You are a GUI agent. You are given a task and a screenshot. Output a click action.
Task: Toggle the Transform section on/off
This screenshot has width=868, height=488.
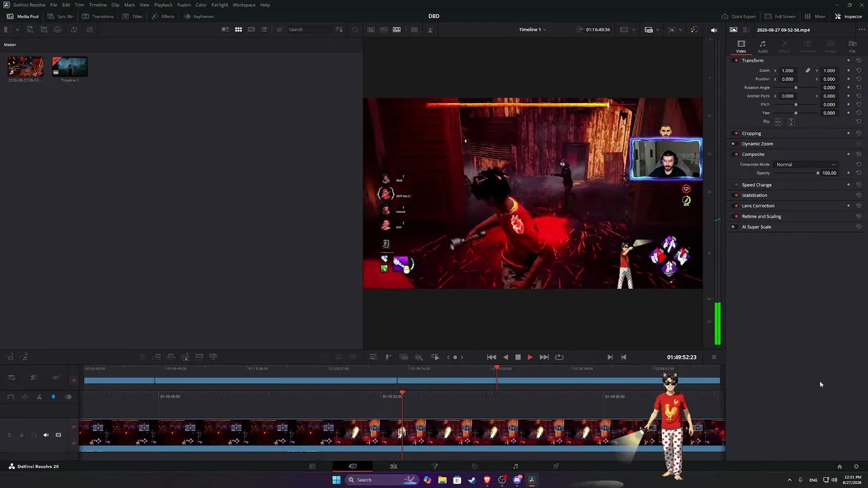[736, 60]
